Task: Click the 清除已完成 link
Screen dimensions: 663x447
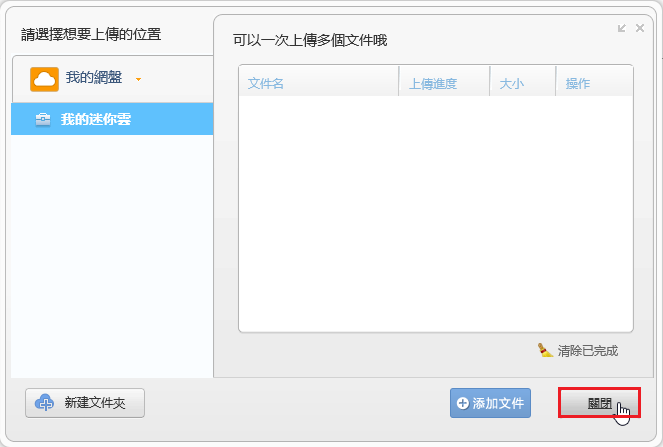Action: click(588, 351)
